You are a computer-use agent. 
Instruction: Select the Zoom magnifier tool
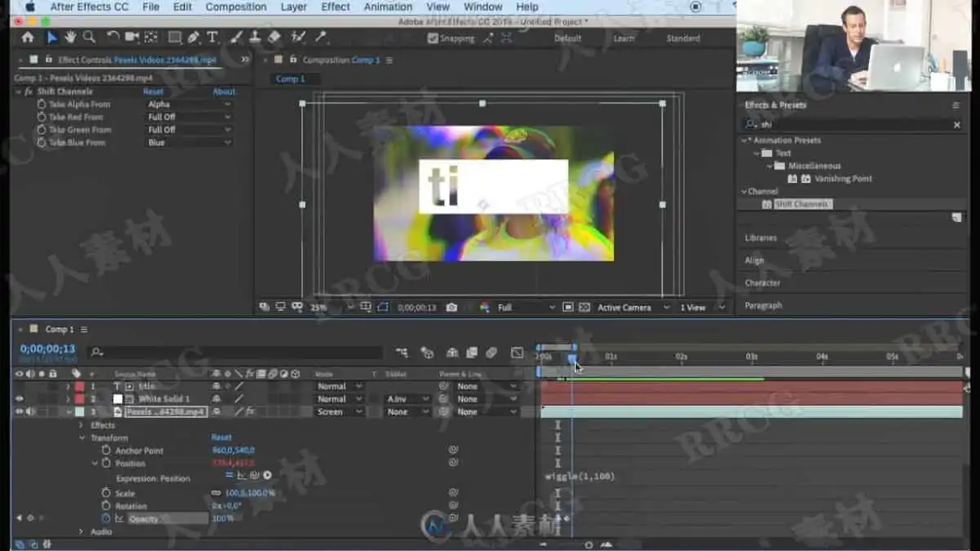(x=89, y=38)
